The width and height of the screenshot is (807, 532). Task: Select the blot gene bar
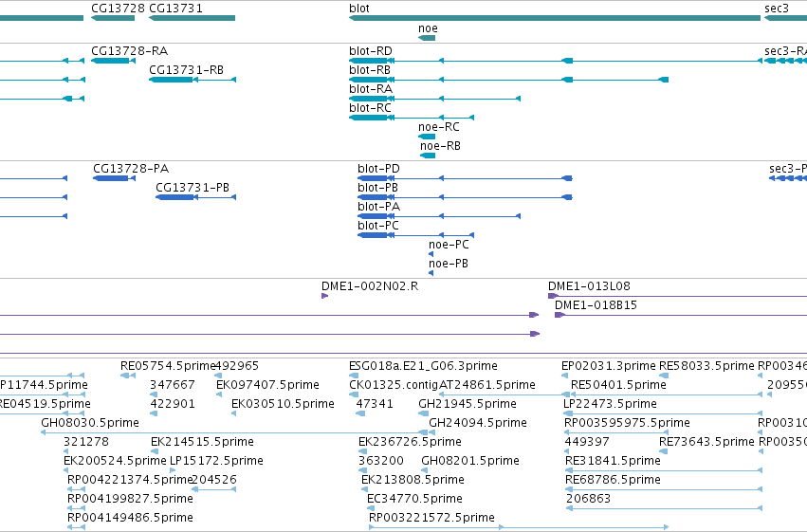[555, 18]
